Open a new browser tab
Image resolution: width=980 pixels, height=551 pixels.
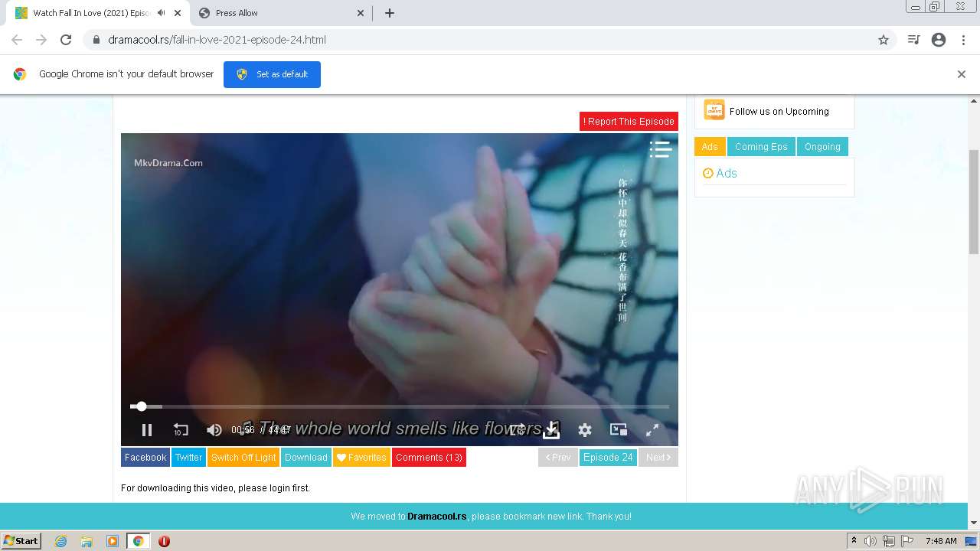390,13
